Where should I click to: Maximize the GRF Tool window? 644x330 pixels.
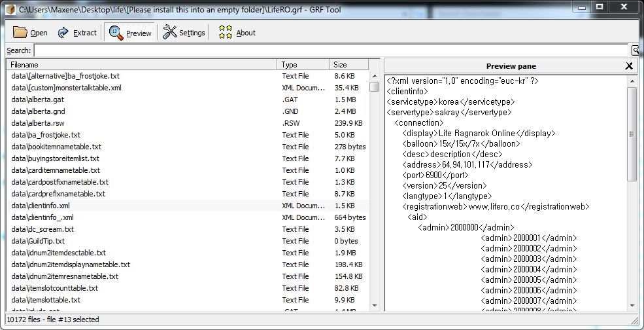(x=600, y=7)
